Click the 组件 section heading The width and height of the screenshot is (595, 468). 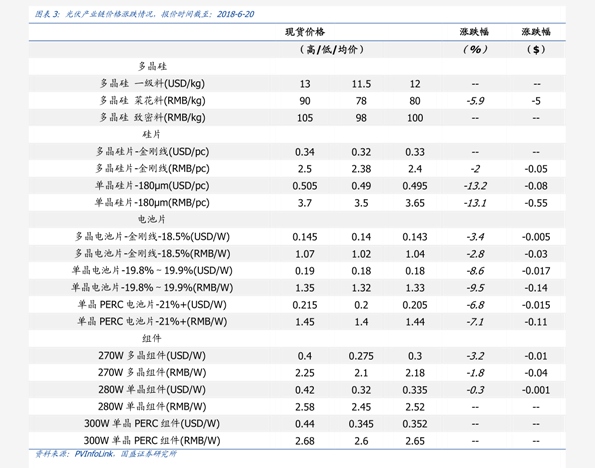[152, 338]
